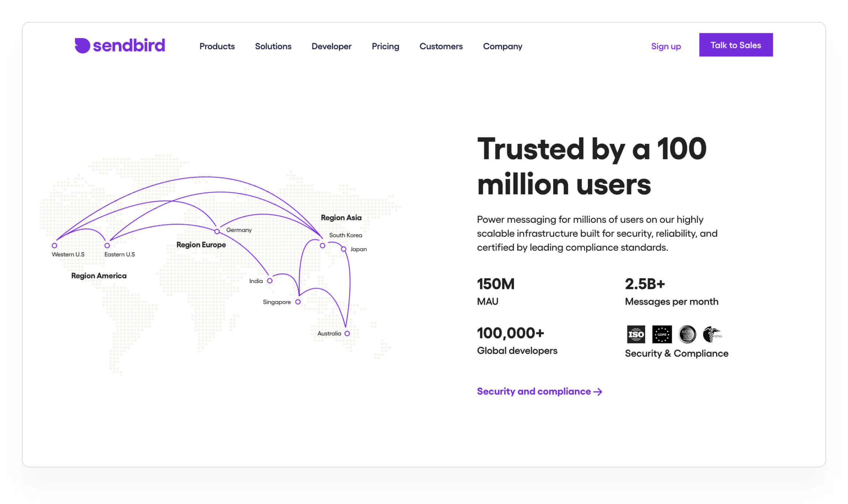Select the Singapore map node
The image size is (848, 504).
tap(298, 302)
